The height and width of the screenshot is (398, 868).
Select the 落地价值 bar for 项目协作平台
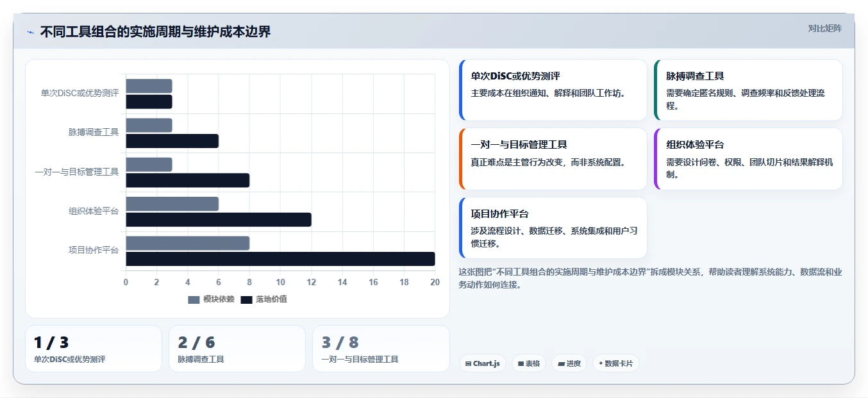pyautogui.click(x=280, y=259)
